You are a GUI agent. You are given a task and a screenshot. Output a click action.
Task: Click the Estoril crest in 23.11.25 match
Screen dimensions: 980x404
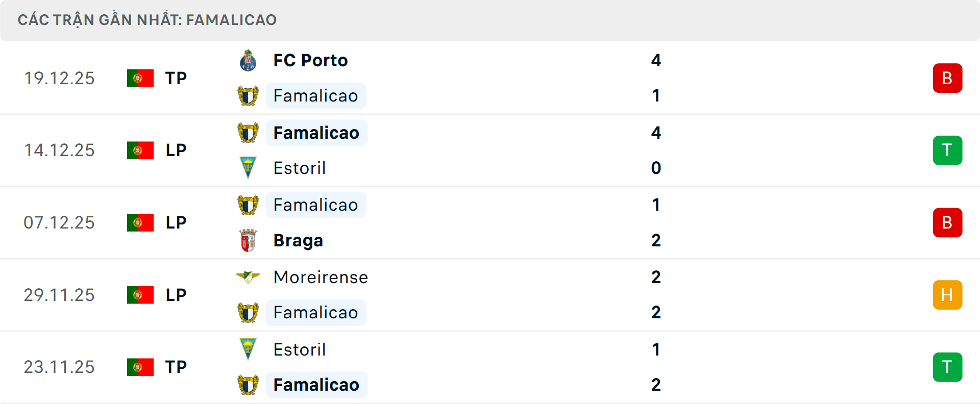coord(248,349)
